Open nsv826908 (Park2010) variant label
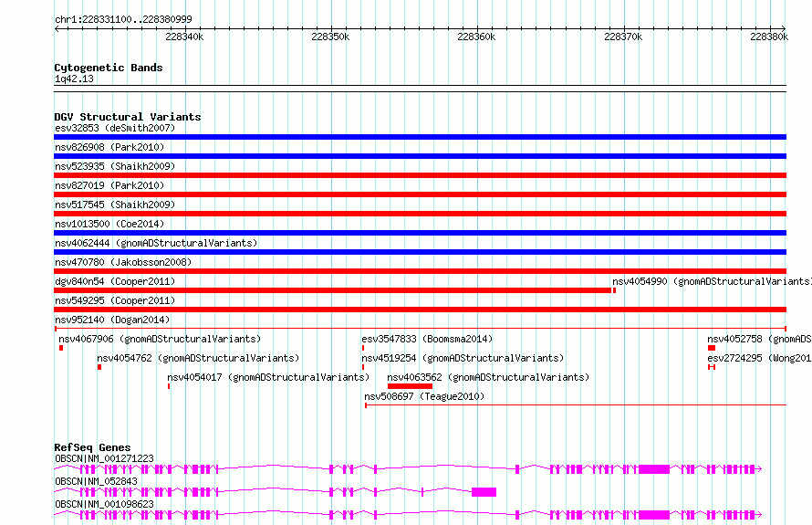 tap(109, 147)
